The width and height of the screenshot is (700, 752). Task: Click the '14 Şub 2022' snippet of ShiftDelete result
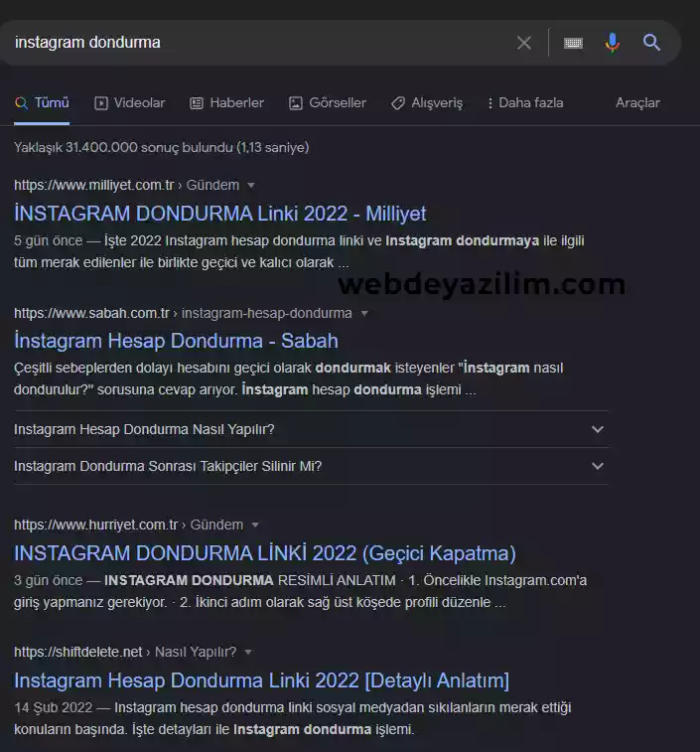tap(54, 707)
